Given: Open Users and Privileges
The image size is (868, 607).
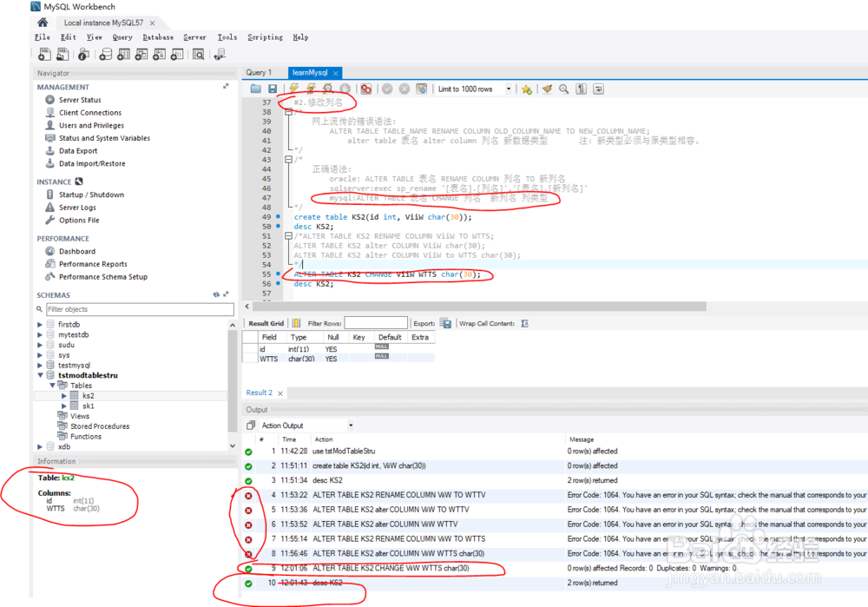Looking at the screenshot, I should tap(91, 125).
